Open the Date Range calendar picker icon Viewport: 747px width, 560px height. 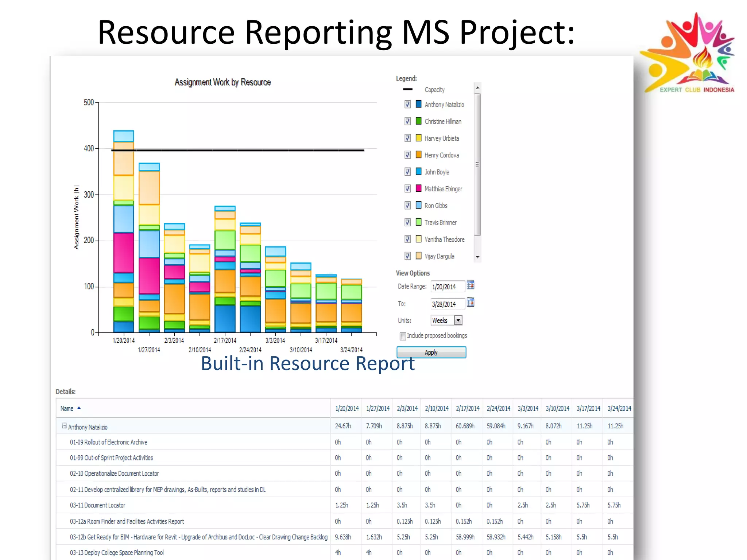pos(471,285)
